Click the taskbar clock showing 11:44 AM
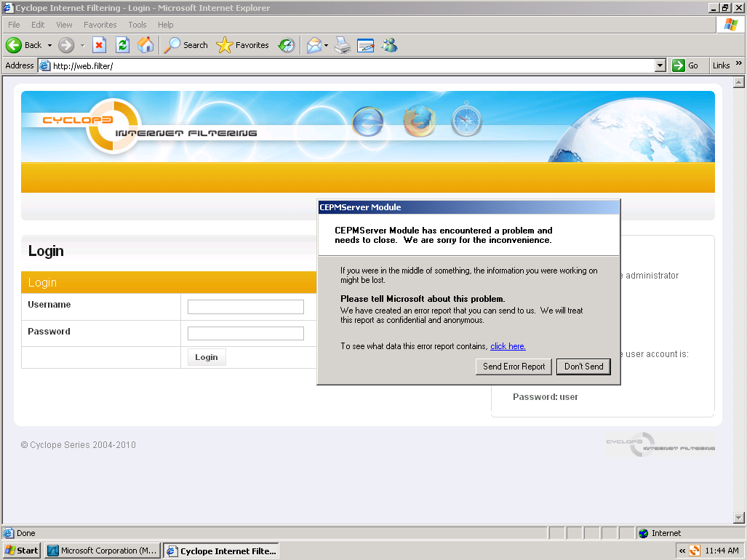This screenshot has height=560, width=747. pos(722,551)
